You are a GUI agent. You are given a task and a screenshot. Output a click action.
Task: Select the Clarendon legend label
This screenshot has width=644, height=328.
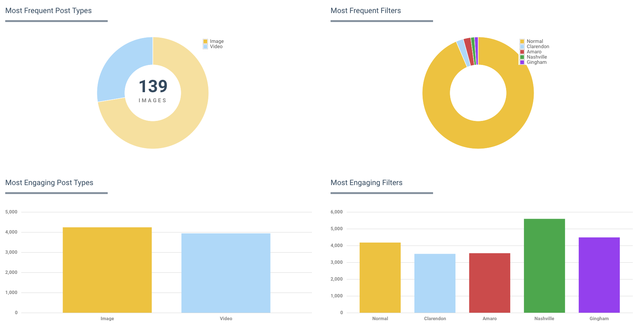(538, 47)
